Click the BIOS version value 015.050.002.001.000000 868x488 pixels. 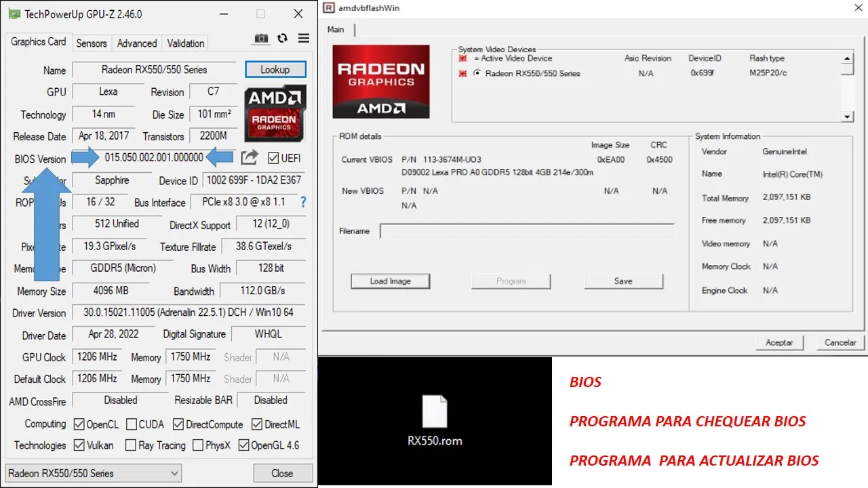(x=155, y=157)
